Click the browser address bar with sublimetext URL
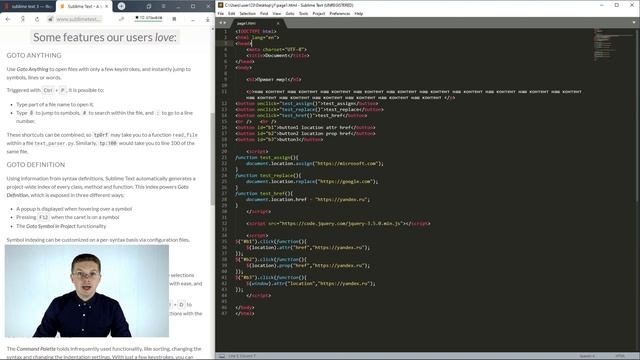Viewport: 640px width, 360px height. [x=78, y=19]
